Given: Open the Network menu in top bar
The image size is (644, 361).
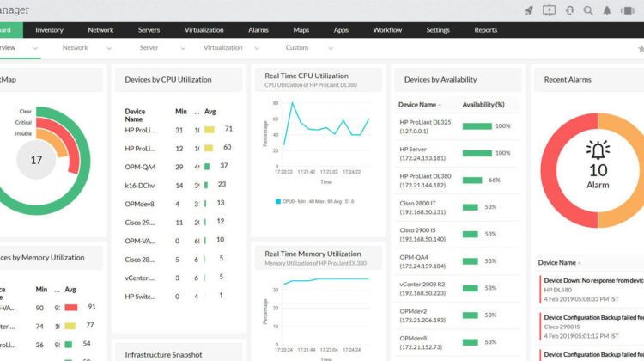Looking at the screenshot, I should (100, 30).
